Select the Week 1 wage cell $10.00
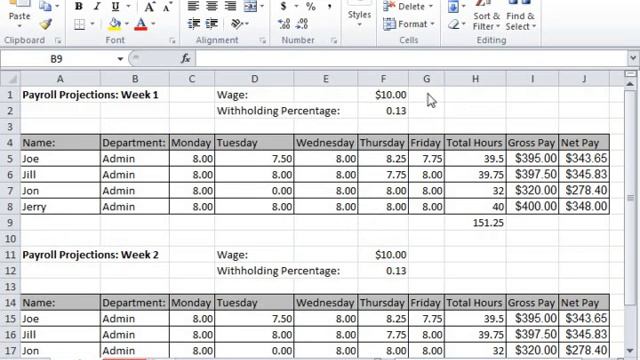The height and width of the screenshot is (360, 640). coord(383,95)
